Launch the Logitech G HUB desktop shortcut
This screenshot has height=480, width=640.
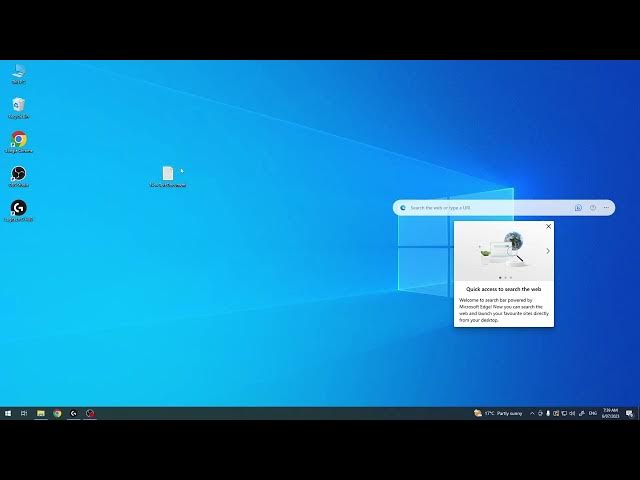pos(18,211)
